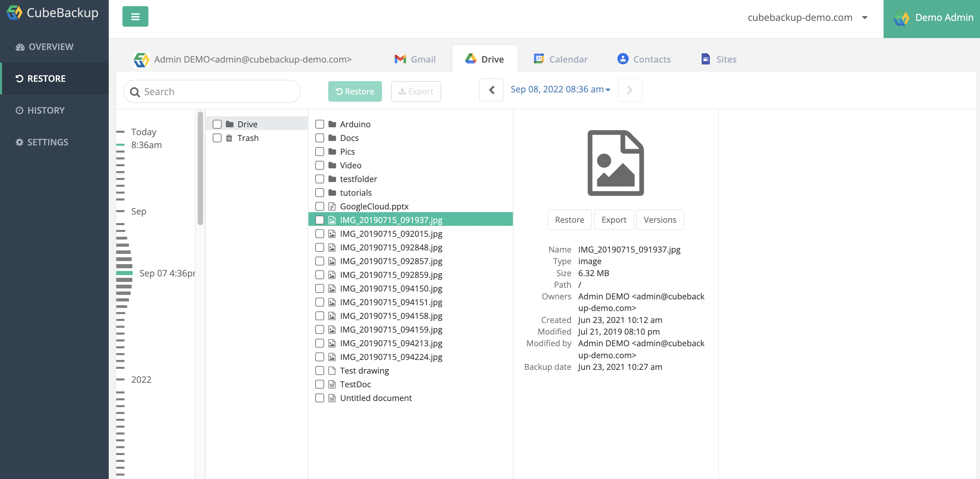Click the Restore button for selected file

point(569,220)
